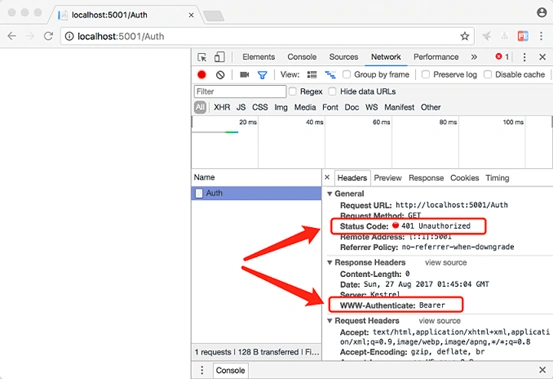Click the browser forward arrow

tap(30, 36)
